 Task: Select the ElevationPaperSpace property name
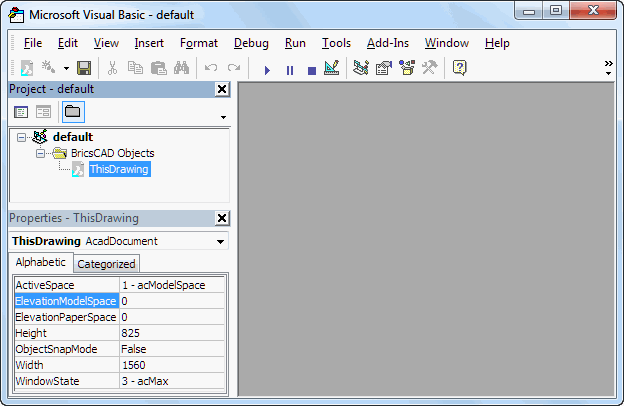(x=66, y=317)
